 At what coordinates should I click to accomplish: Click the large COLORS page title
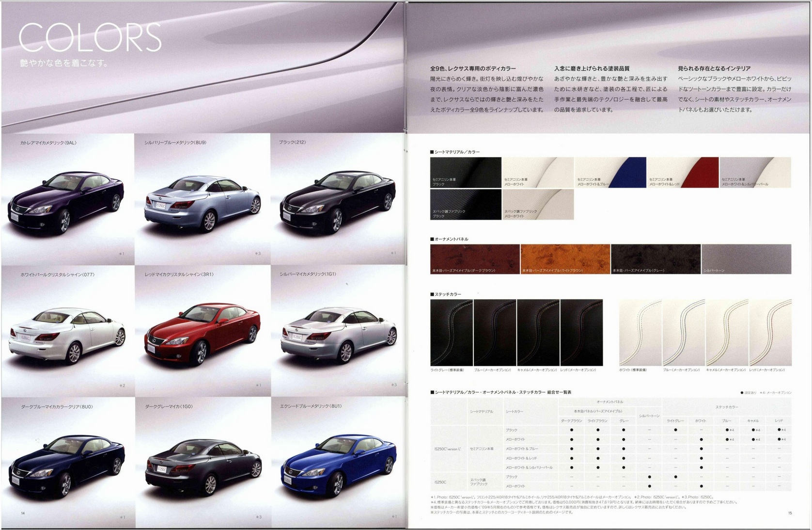click(90, 38)
